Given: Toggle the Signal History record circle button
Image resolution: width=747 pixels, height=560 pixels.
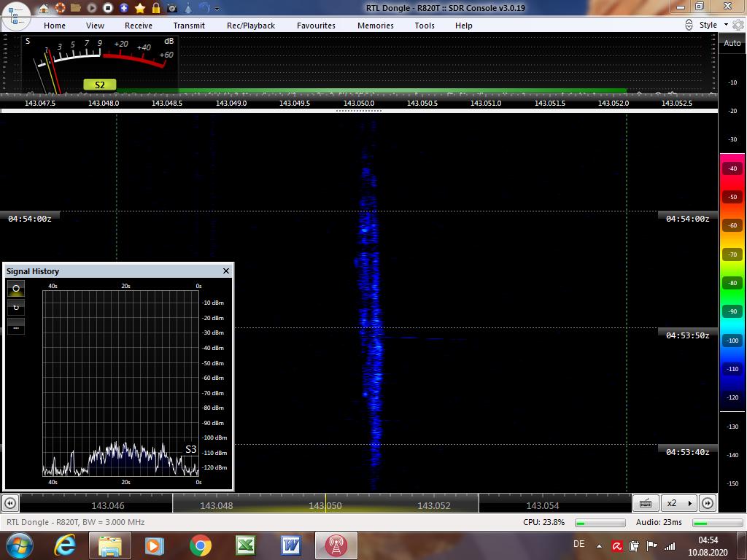Looking at the screenshot, I should point(16,289).
